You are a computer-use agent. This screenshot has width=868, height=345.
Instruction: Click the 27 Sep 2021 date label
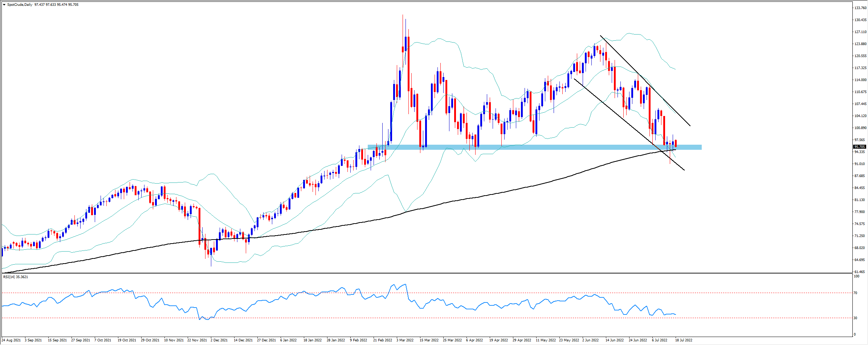[81, 340]
